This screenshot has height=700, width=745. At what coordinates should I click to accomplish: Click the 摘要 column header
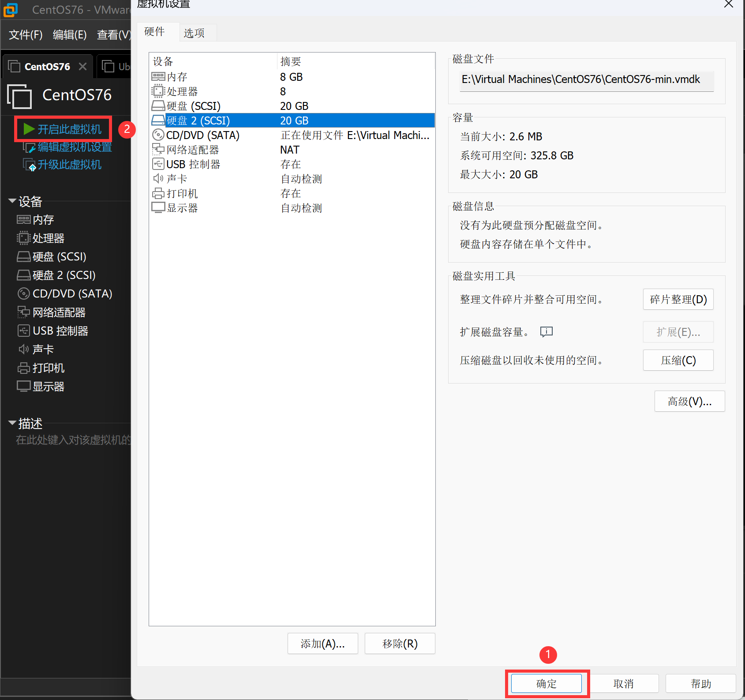[356, 61]
